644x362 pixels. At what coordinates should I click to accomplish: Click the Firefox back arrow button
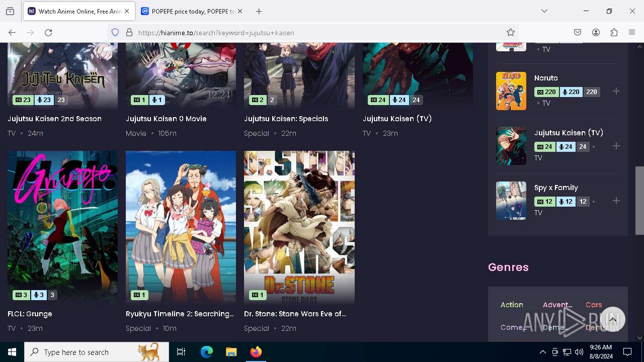(12, 33)
